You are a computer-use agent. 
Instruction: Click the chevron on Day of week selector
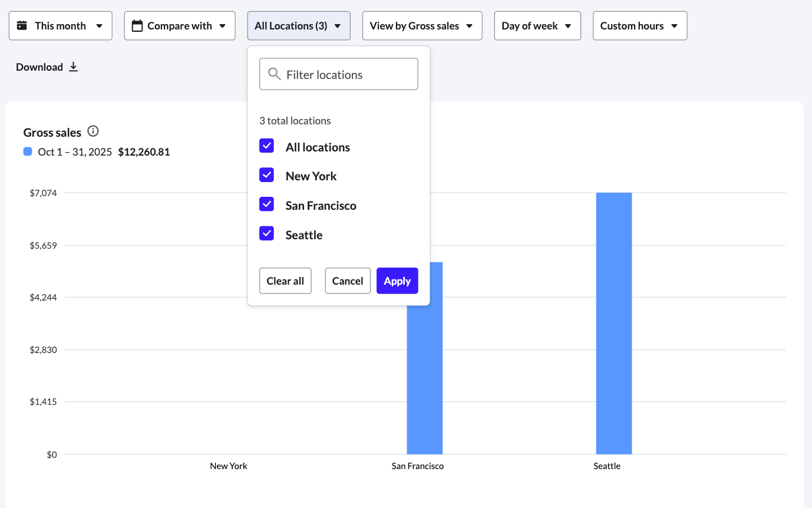567,25
